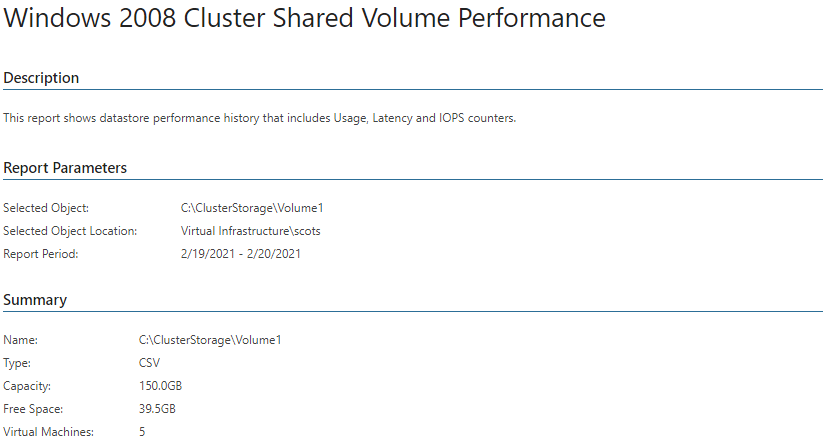The height and width of the screenshot is (442, 827).
Task: Select the Description section heading
Action: [41, 78]
